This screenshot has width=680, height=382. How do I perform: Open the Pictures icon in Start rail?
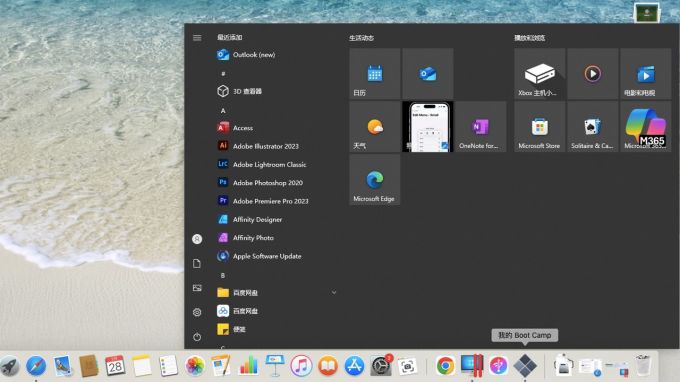coord(197,288)
